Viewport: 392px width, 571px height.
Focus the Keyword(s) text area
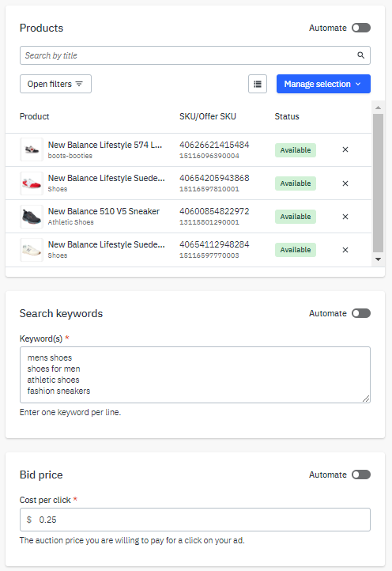(x=195, y=375)
